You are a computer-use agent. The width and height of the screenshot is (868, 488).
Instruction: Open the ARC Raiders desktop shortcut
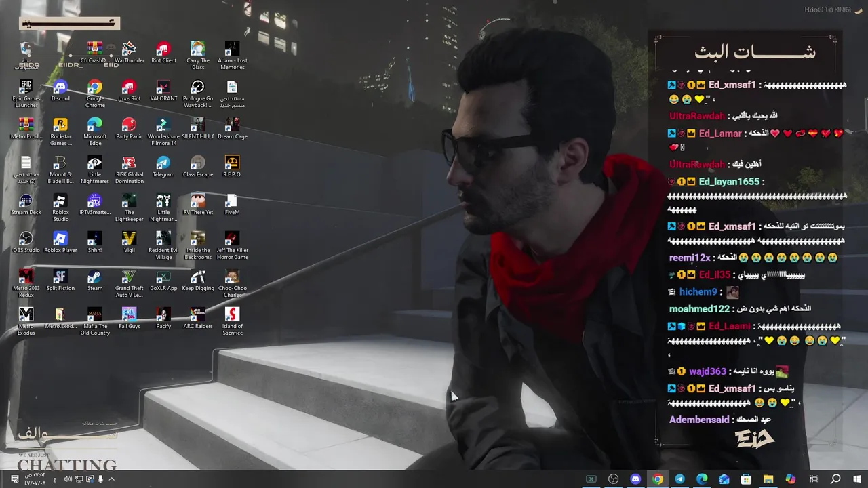[198, 319]
